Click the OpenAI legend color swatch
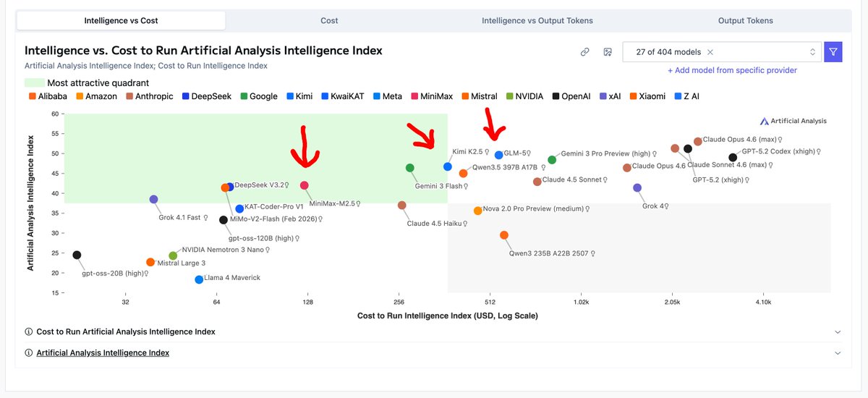 [556, 96]
